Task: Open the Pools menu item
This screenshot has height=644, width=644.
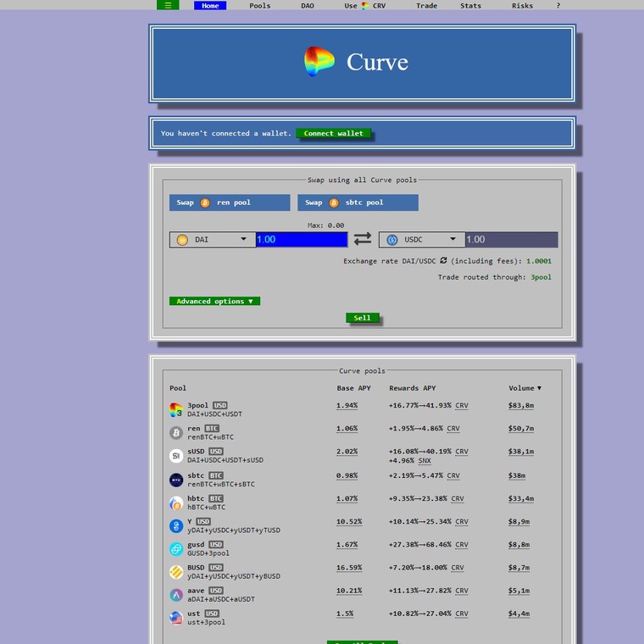Action: coord(260,6)
